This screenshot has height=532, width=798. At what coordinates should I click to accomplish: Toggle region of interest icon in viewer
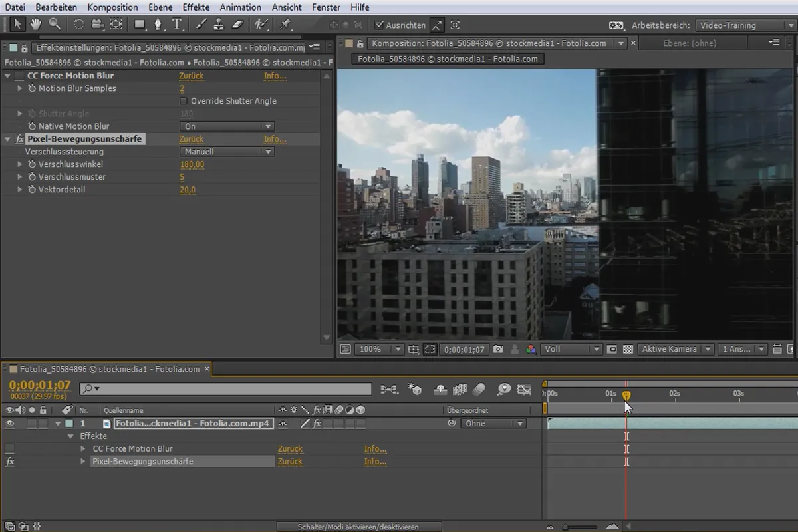[x=430, y=349]
